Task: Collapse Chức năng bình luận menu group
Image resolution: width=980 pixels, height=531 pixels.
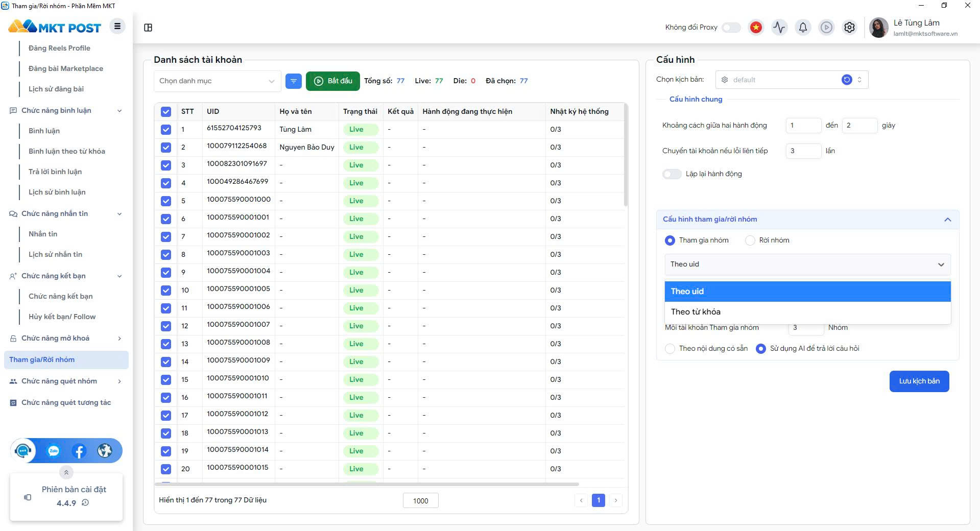Action: pyautogui.click(x=119, y=111)
